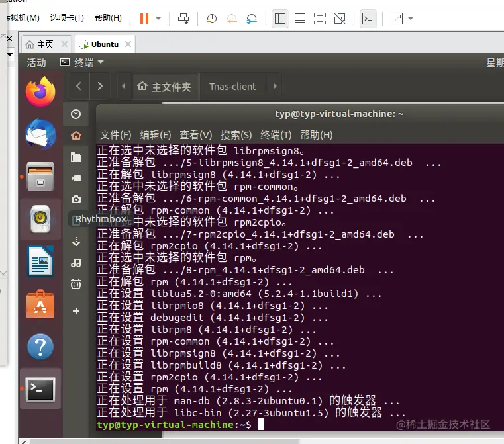Open the snapshot manager icon
Image resolution: width=504 pixels, height=444 pixels.
pos(252,19)
